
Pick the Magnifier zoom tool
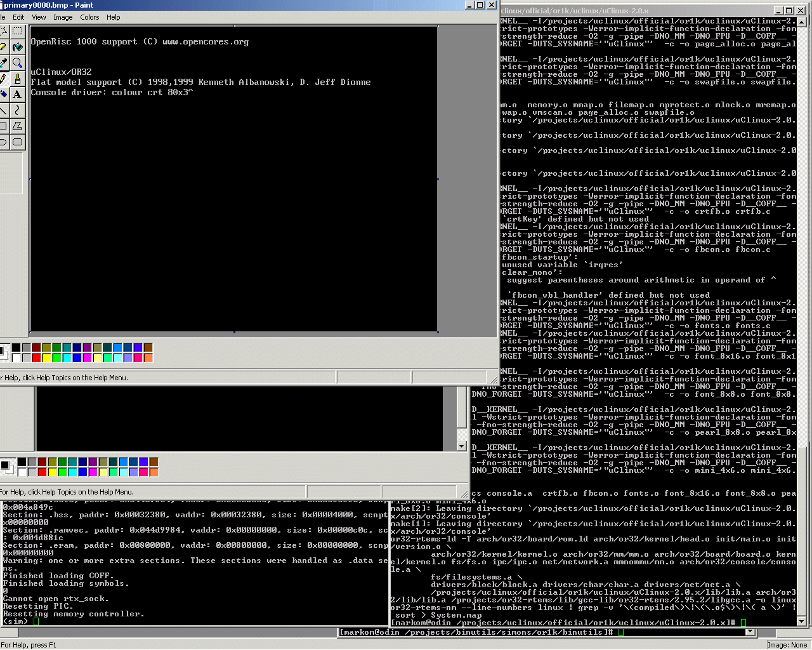coord(17,63)
